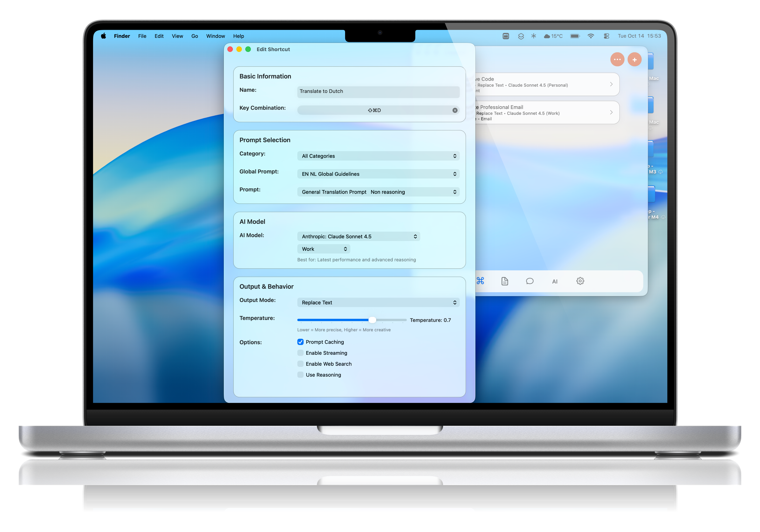The width and height of the screenshot is (760, 532).
Task: Open Settings via the gear icon
Action: point(580,281)
